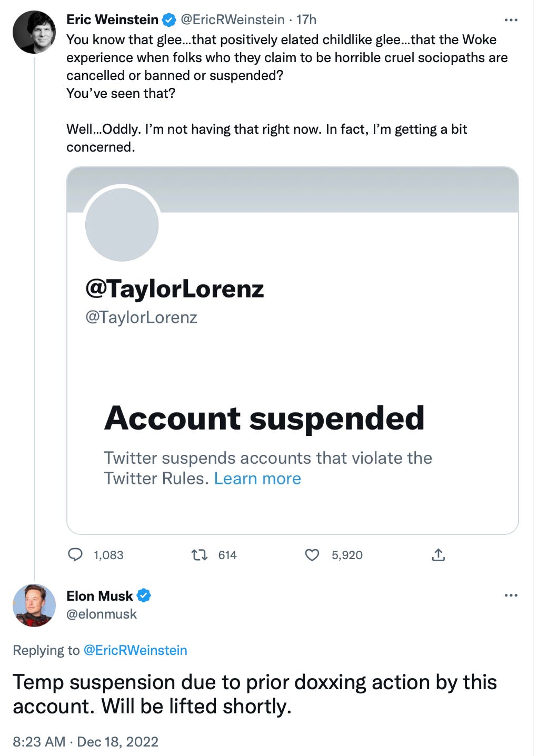Click the @EricRWeinstein handle in tweet header
This screenshot has width=538, height=756.
(x=233, y=20)
